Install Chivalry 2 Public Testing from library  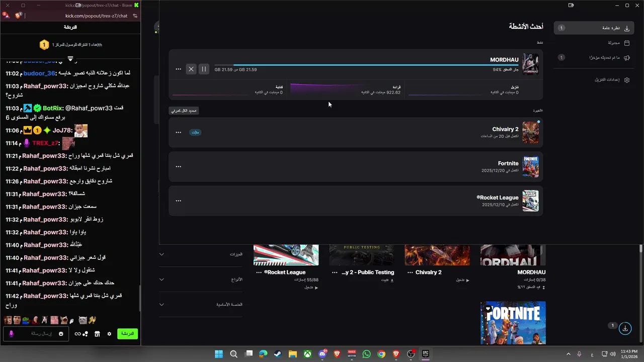[x=387, y=280]
